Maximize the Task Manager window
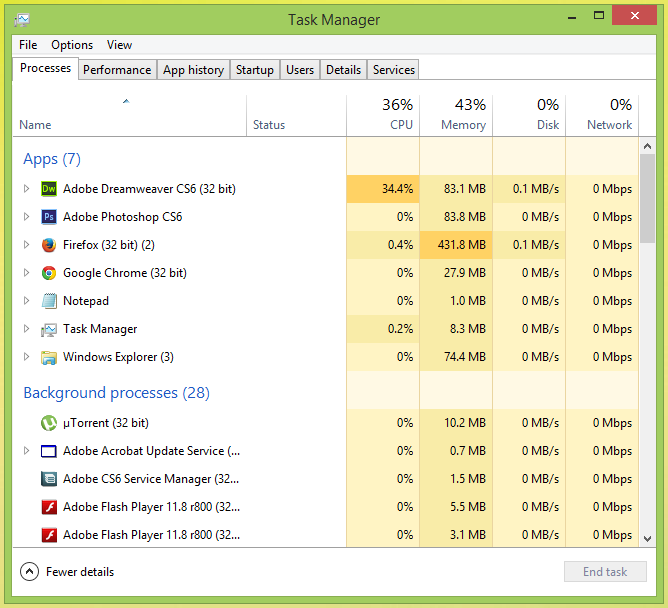Image resolution: width=668 pixels, height=608 pixels. point(599,16)
